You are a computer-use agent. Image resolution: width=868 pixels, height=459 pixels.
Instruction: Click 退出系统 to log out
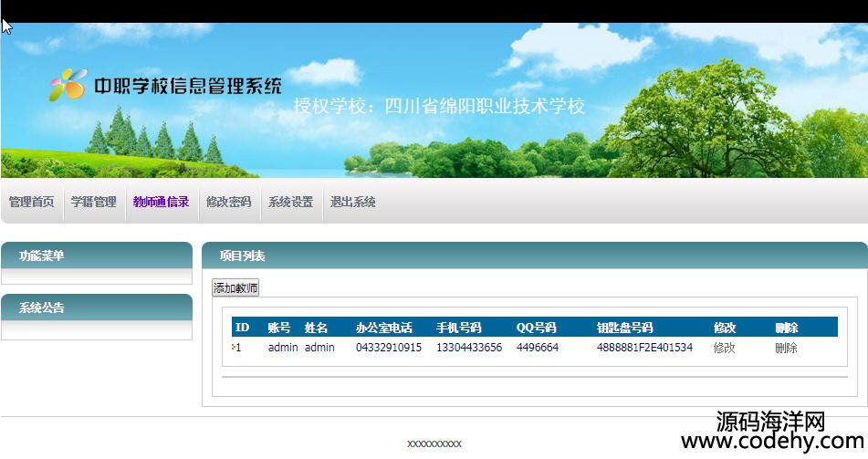352,202
